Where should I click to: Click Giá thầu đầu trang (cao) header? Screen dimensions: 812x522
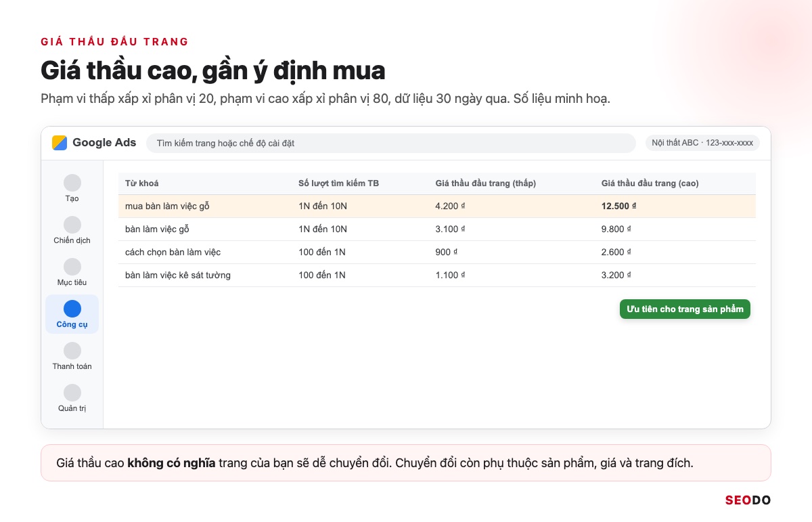point(650,183)
